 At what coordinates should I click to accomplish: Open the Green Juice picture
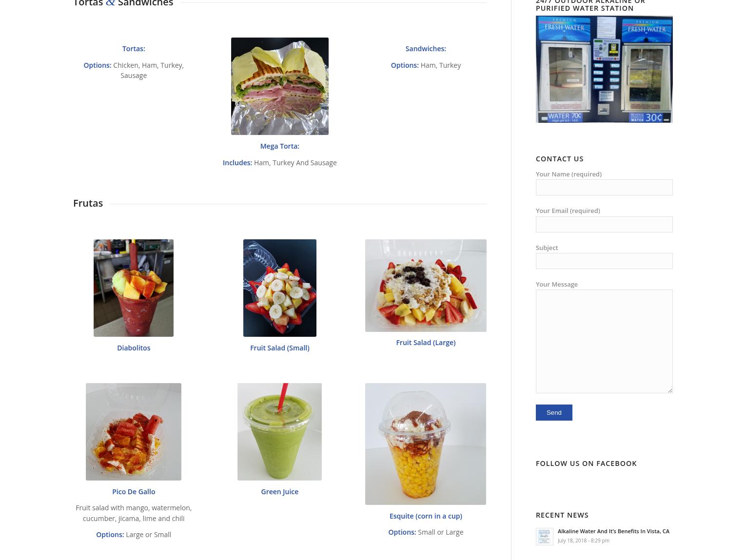(279, 432)
